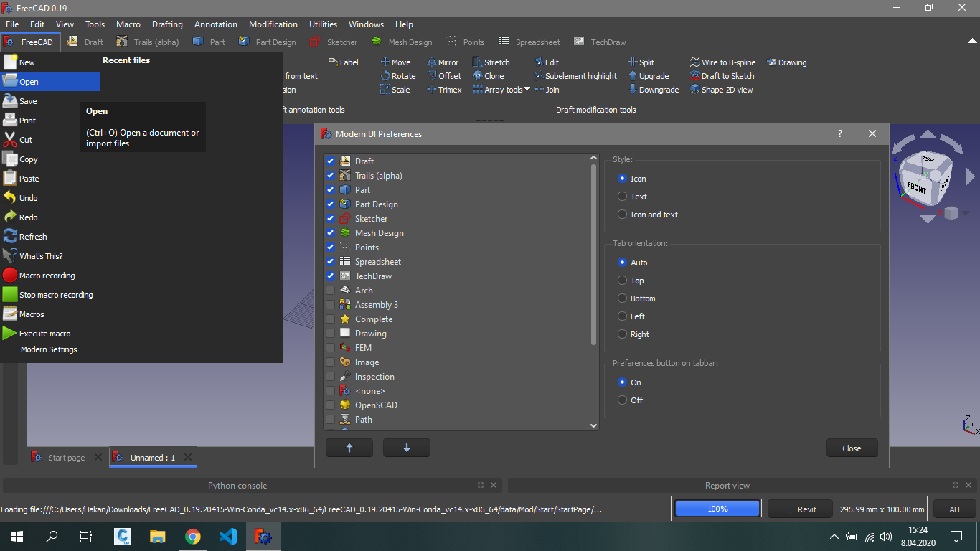Viewport: 980px width, 551px height.
Task: Select the Shape 2D view tool
Action: [x=722, y=90]
